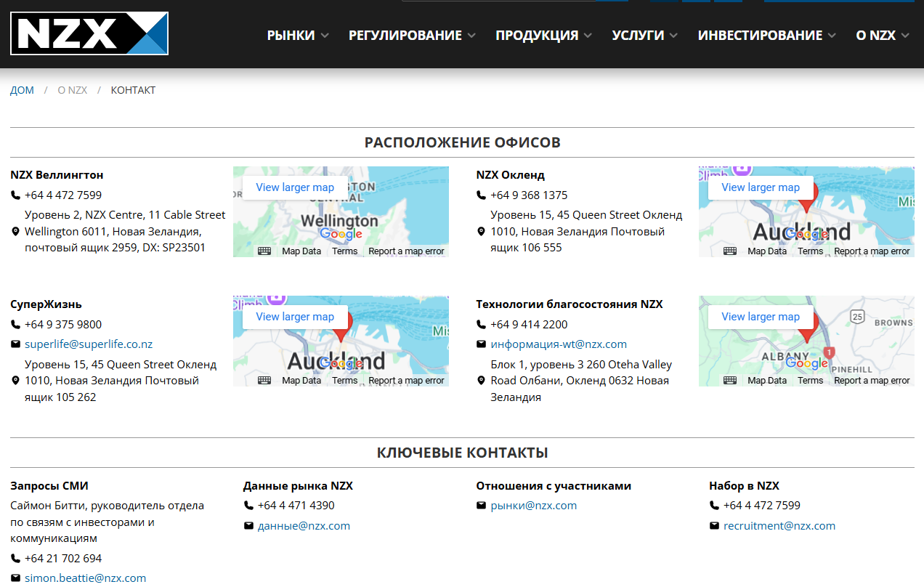Go to О NZX breadcrumb link
The width and height of the screenshot is (924, 587).
[x=73, y=91]
